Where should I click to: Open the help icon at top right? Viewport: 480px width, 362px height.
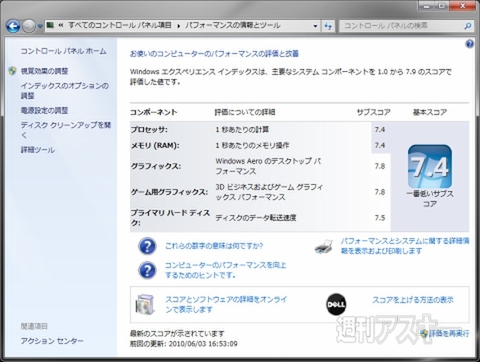[x=469, y=44]
